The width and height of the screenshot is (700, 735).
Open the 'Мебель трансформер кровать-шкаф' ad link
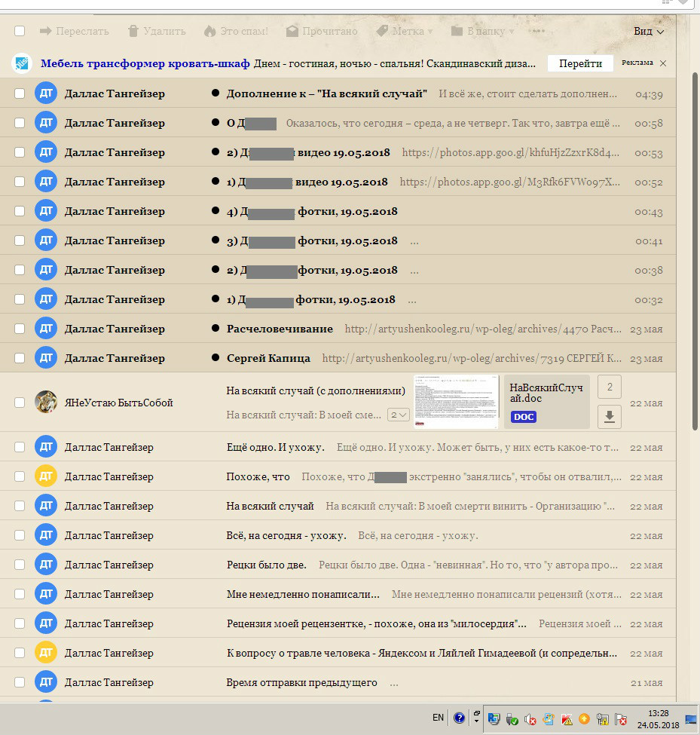145,63
